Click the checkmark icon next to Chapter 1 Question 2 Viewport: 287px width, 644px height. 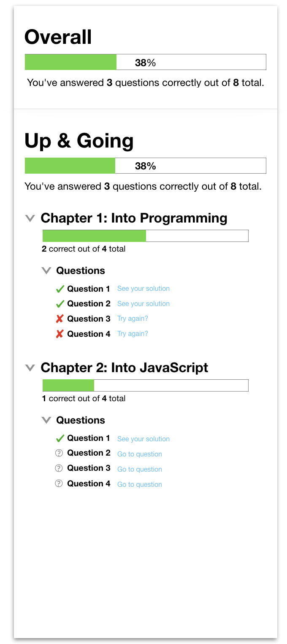pos(60,303)
